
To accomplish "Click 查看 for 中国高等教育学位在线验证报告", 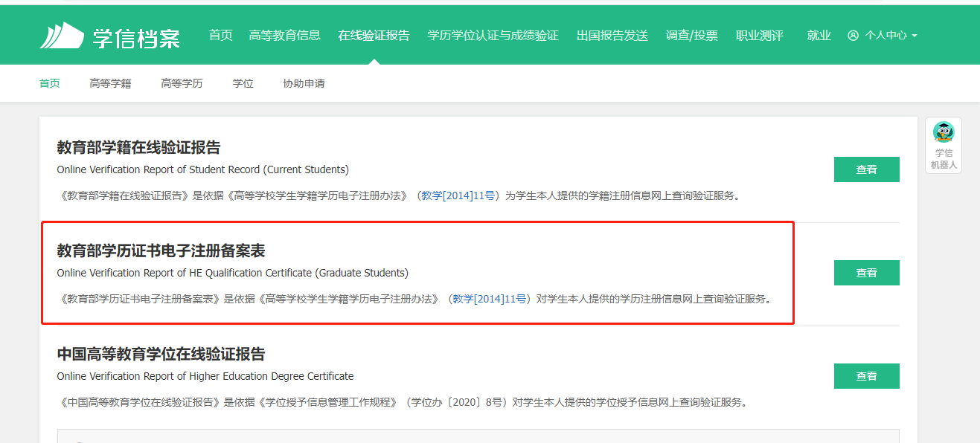I will click(866, 376).
